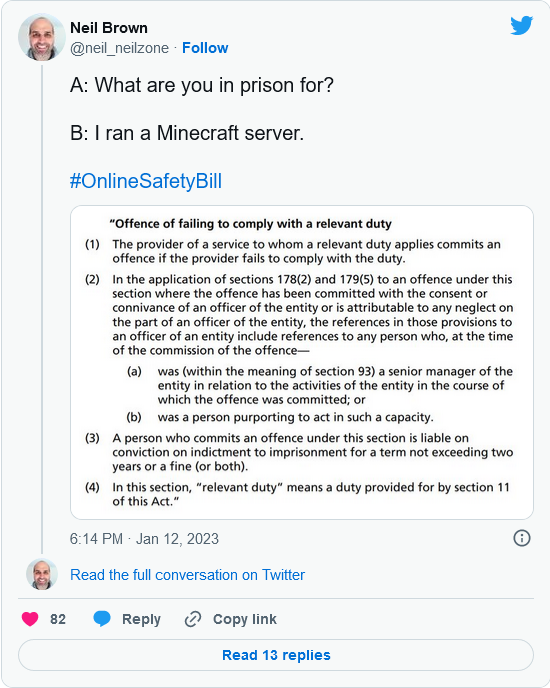
Task: Open the #OnlineSafetyBill hashtag
Action: (x=146, y=181)
